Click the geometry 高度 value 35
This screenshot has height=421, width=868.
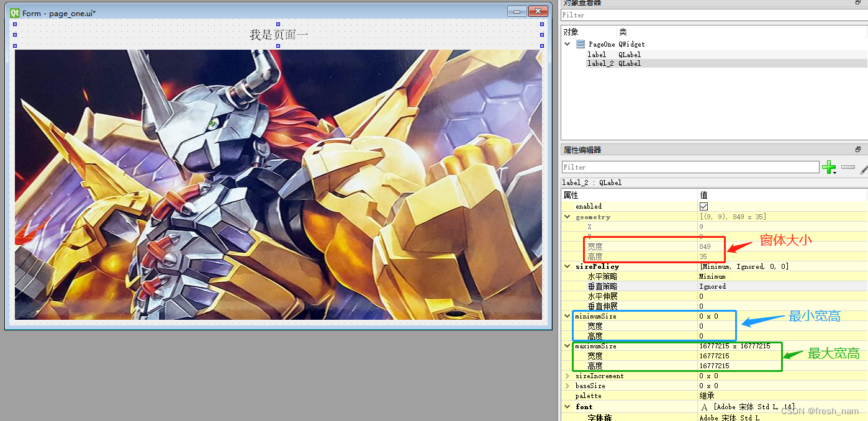tap(703, 256)
